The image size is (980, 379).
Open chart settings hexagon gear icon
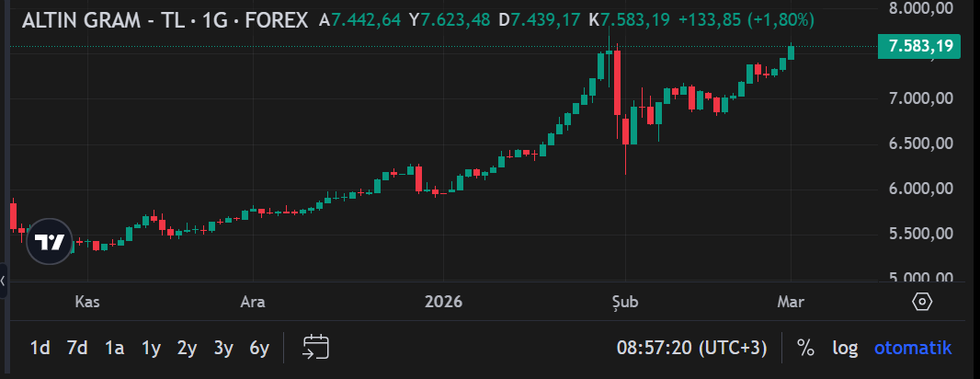pyautogui.click(x=922, y=302)
